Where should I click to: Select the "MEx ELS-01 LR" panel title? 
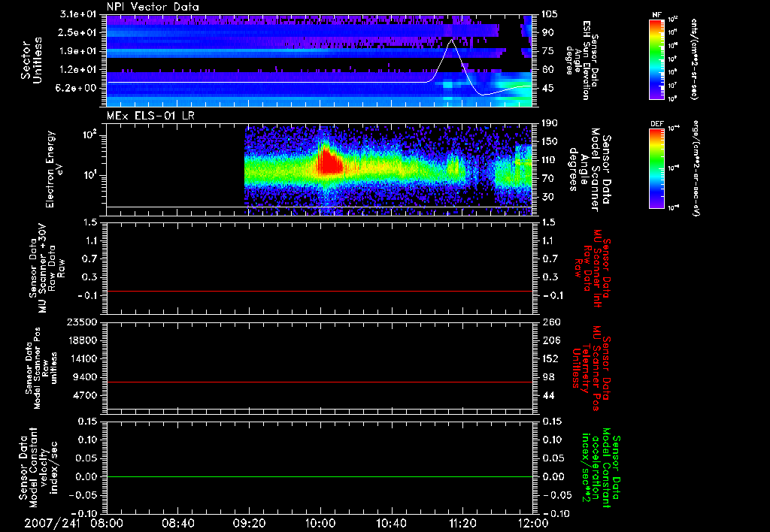(x=150, y=116)
